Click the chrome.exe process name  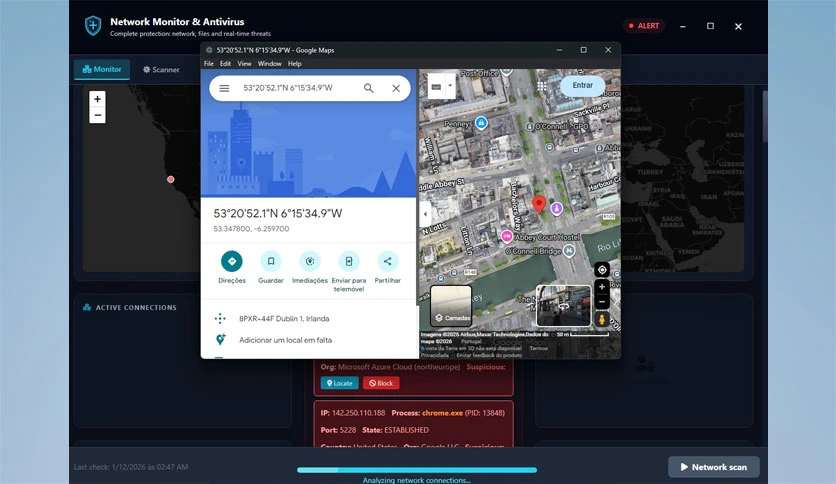(443, 413)
